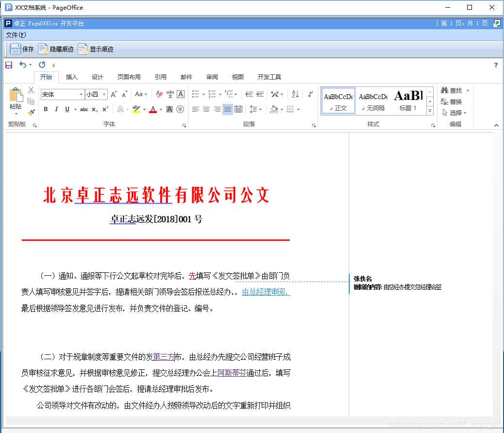Click the shrink font icon
Viewport: 504px width, 433px height.
(x=125, y=95)
